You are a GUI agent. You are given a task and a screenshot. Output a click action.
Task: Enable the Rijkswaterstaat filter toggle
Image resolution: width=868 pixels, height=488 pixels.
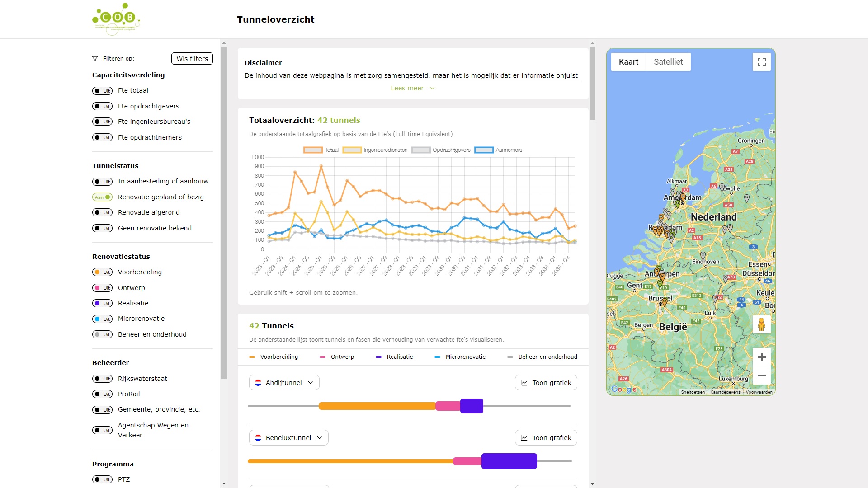102,379
